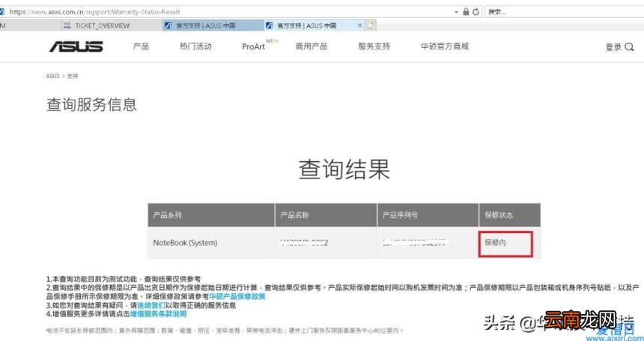Image resolution: width=644 pixels, height=341 pixels.
Task: Click the 查询服务信息 page title
Action: (91, 105)
